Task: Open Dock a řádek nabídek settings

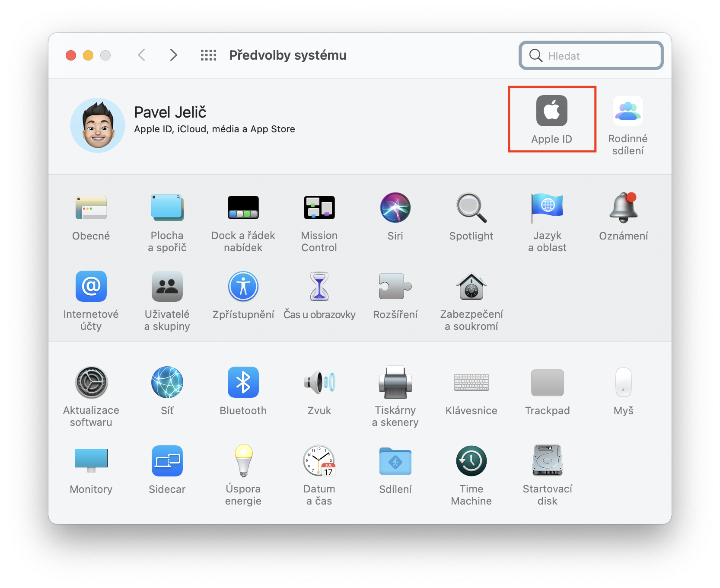Action: tap(243, 223)
